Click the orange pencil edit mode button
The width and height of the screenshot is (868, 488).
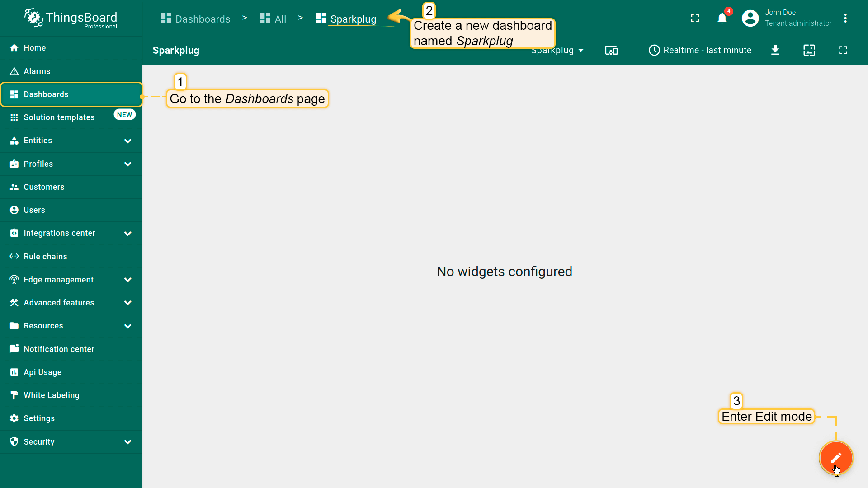[835, 457]
